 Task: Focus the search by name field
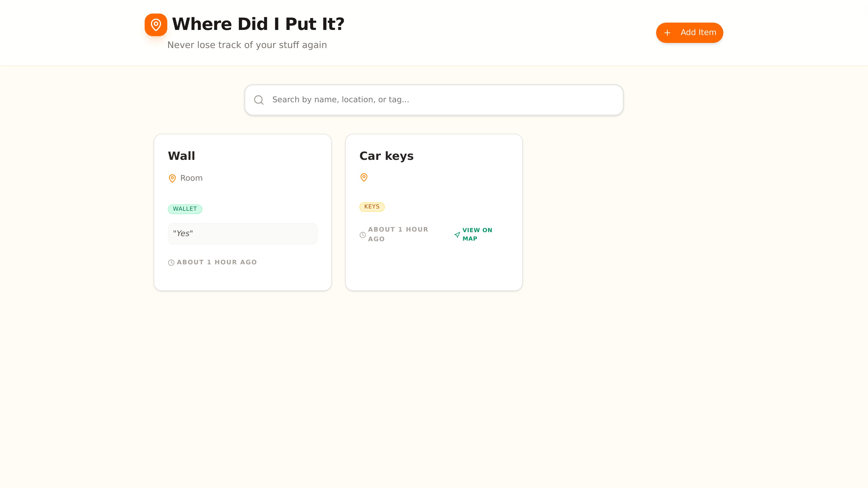(438, 100)
